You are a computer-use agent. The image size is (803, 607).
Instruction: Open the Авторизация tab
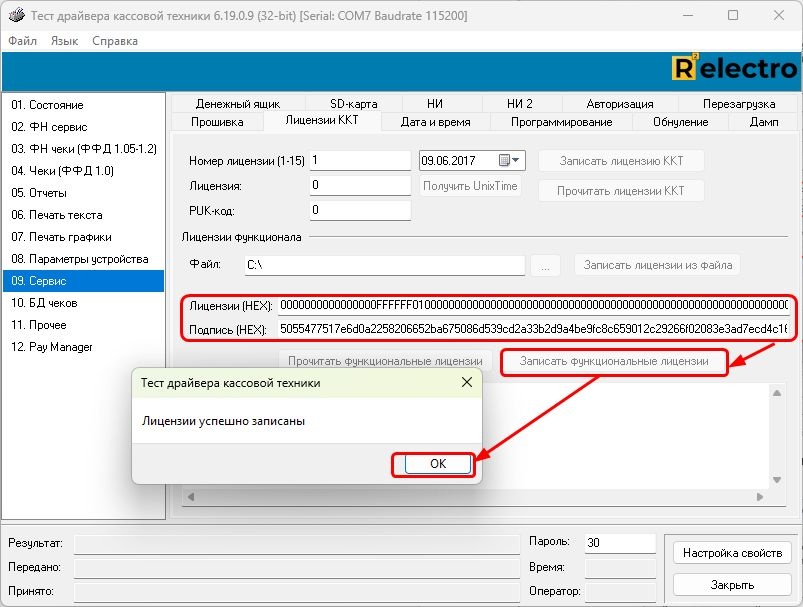[x=620, y=104]
